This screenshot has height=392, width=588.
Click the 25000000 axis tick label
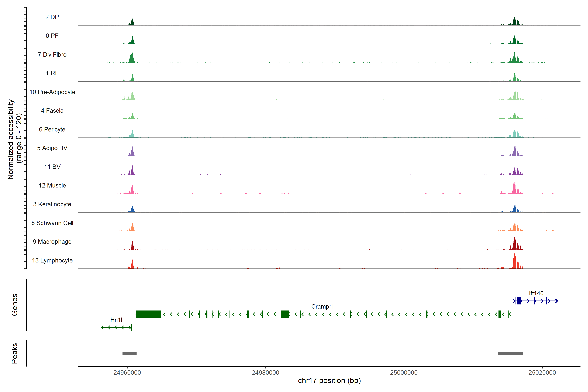point(404,373)
